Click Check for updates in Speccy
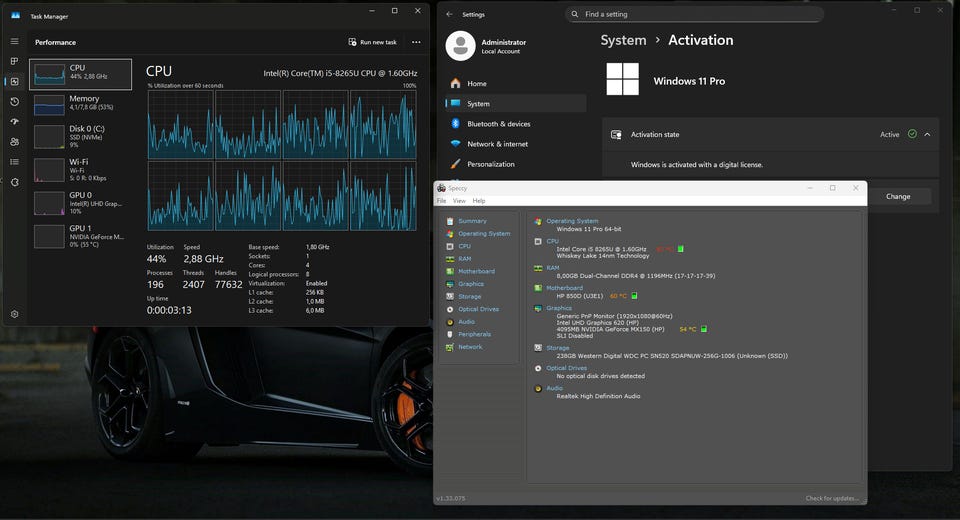Image resolution: width=960 pixels, height=520 pixels. pos(831,498)
